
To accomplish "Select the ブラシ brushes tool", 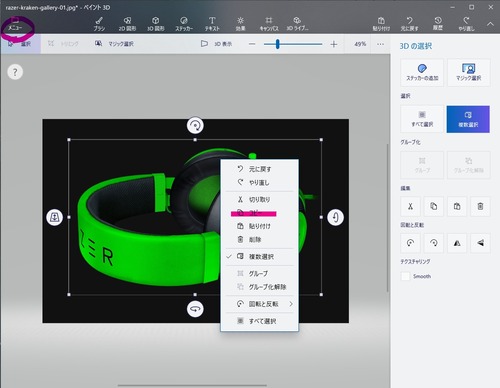I will (x=99, y=24).
